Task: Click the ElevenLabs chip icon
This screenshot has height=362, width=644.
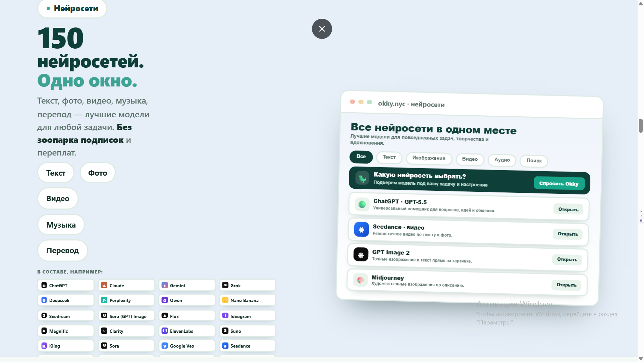Action: (165, 331)
